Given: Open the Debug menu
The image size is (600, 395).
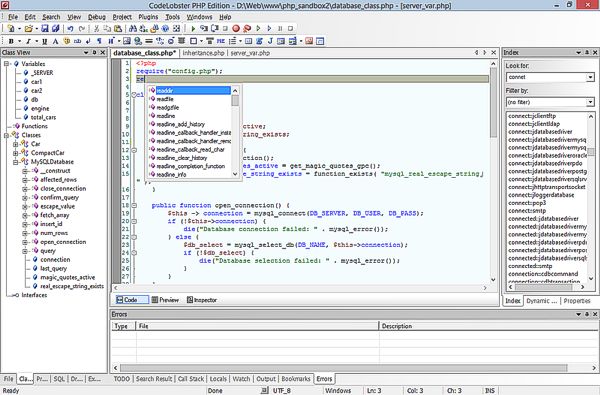Looking at the screenshot, I should [96, 17].
